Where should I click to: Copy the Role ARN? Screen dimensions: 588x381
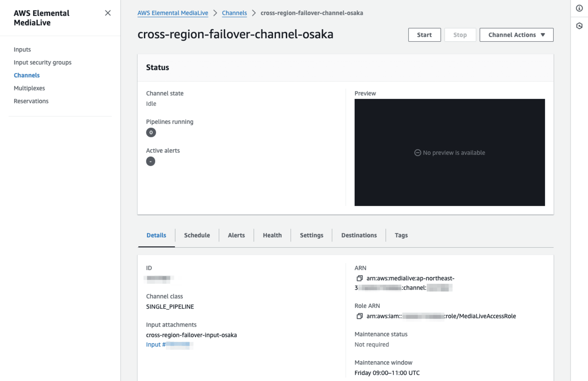[x=360, y=316]
